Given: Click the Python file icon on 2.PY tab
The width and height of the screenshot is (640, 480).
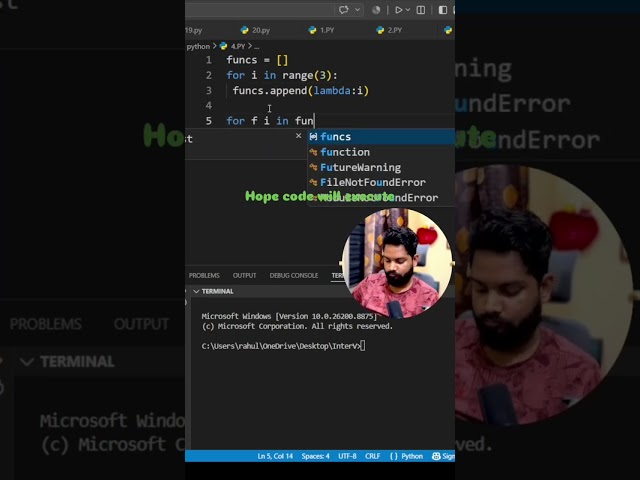Looking at the screenshot, I should click(x=380, y=30).
